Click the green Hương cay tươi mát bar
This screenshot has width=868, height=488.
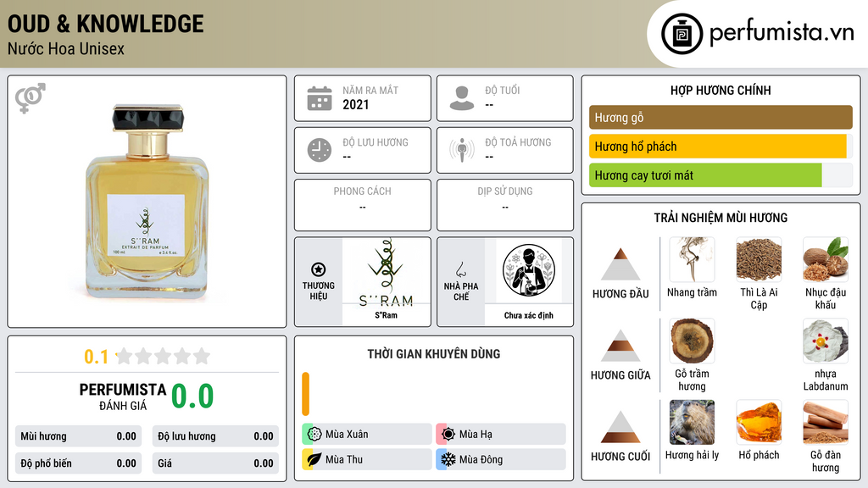pos(705,175)
